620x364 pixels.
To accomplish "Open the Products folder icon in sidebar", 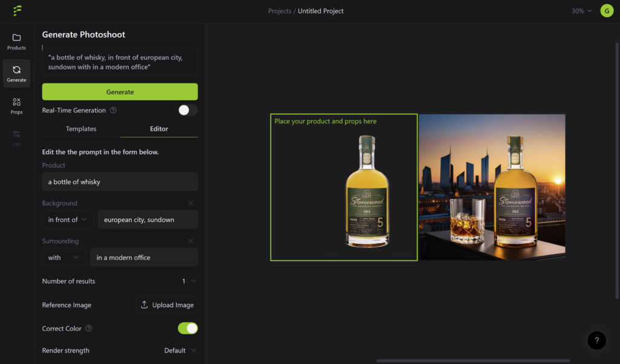I will [16, 41].
